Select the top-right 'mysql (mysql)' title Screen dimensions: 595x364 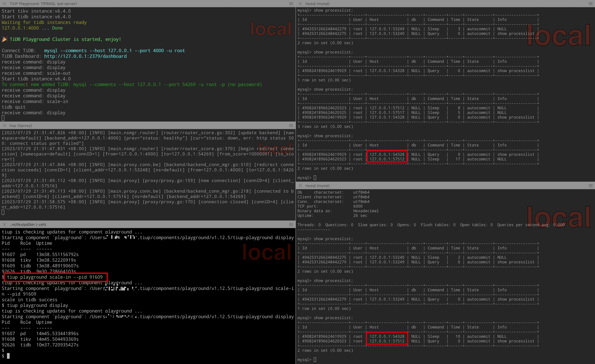[x=317, y=4]
